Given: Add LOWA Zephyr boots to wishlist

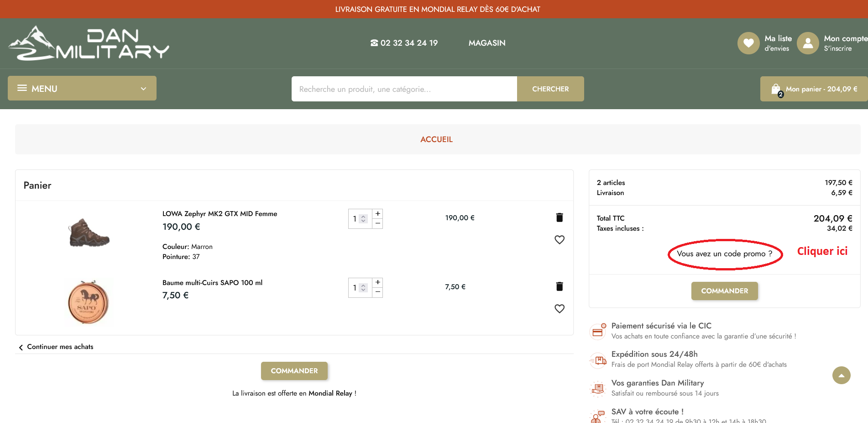Looking at the screenshot, I should point(559,240).
